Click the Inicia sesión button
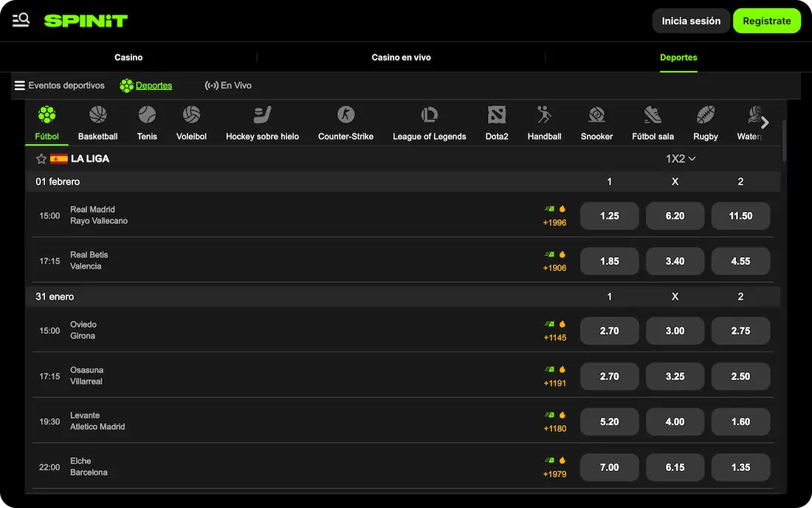This screenshot has height=508, width=812. point(691,21)
